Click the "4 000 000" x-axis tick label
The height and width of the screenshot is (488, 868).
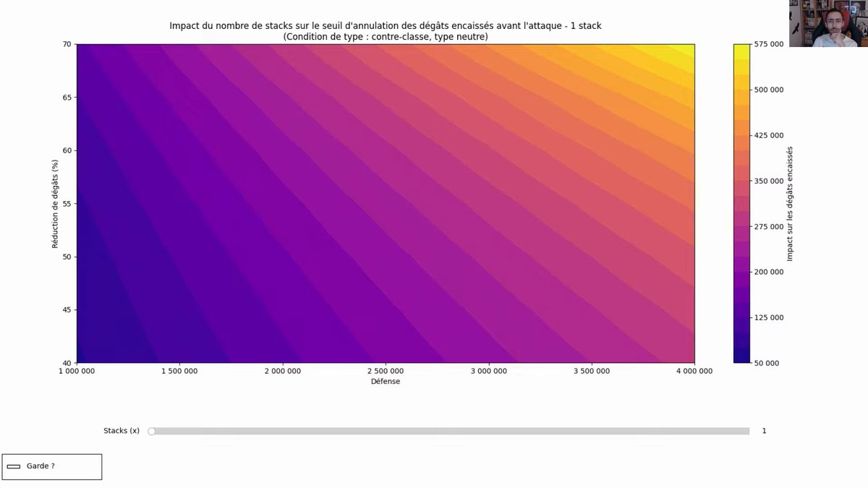coord(694,370)
